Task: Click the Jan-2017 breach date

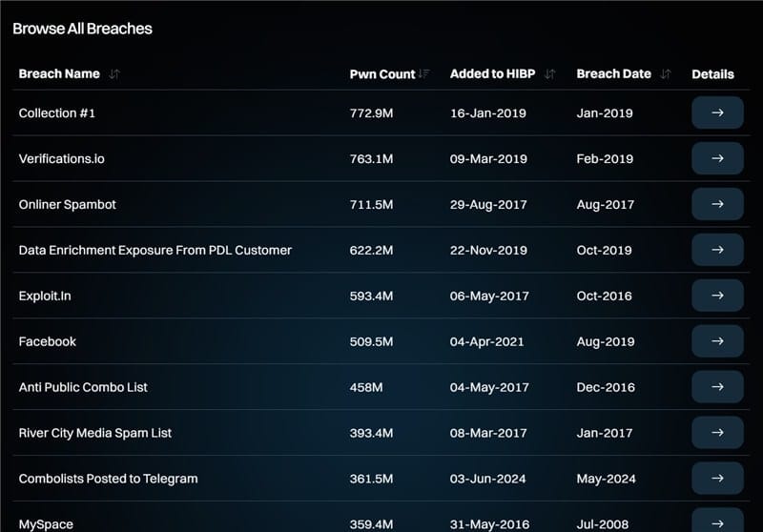Action: pos(605,433)
